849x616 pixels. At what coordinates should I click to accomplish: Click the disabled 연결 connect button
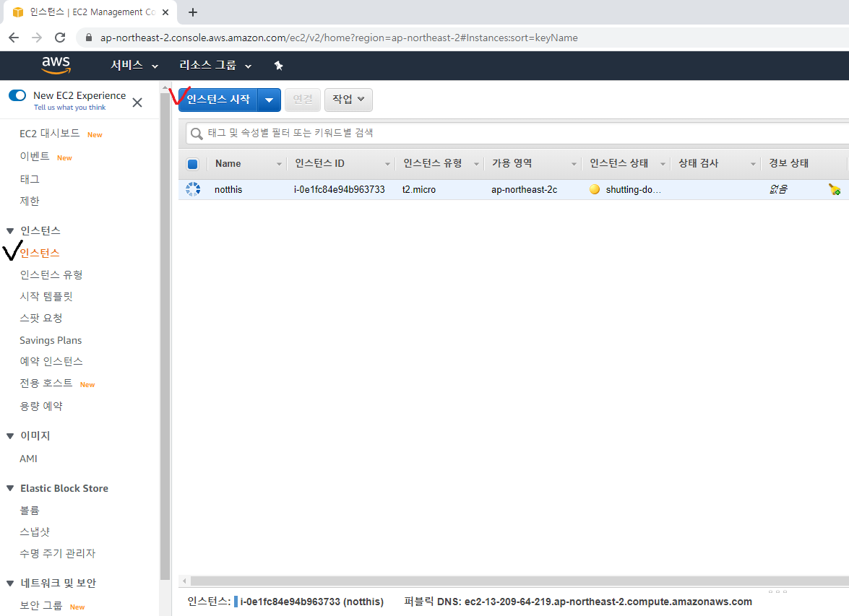point(303,100)
